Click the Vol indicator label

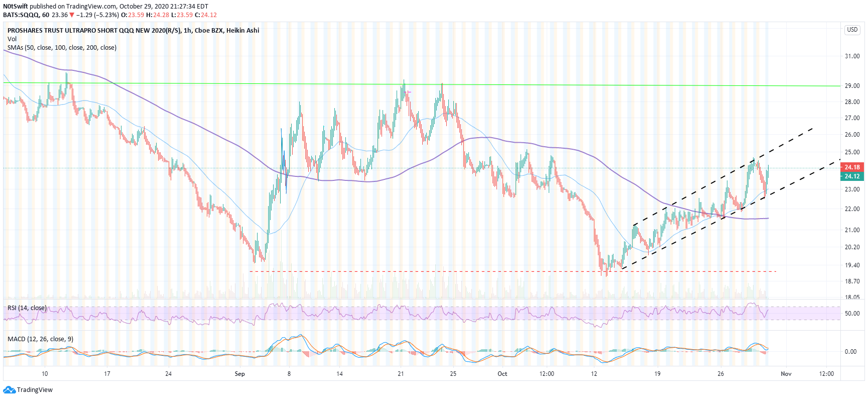coord(12,39)
